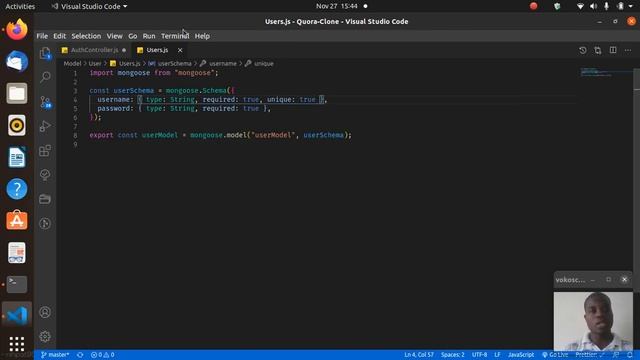Open the Source Control view
Image resolution: width=640 pixels, height=360 pixels.
(45, 102)
